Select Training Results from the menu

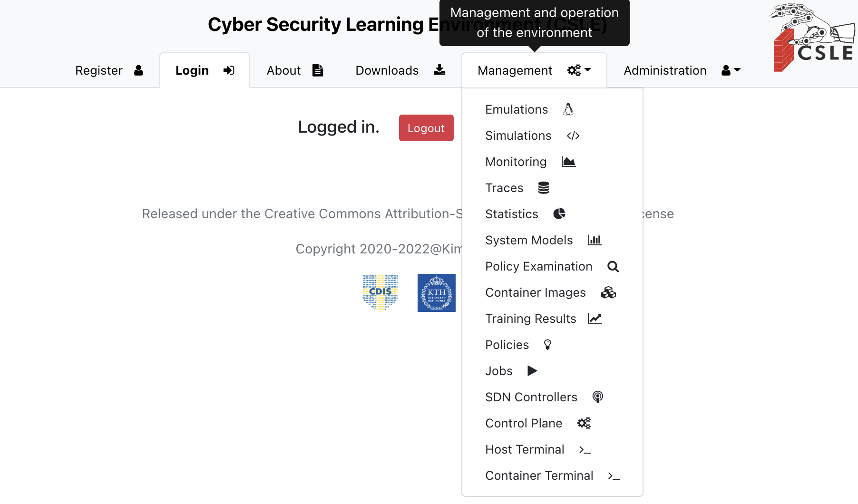531,319
